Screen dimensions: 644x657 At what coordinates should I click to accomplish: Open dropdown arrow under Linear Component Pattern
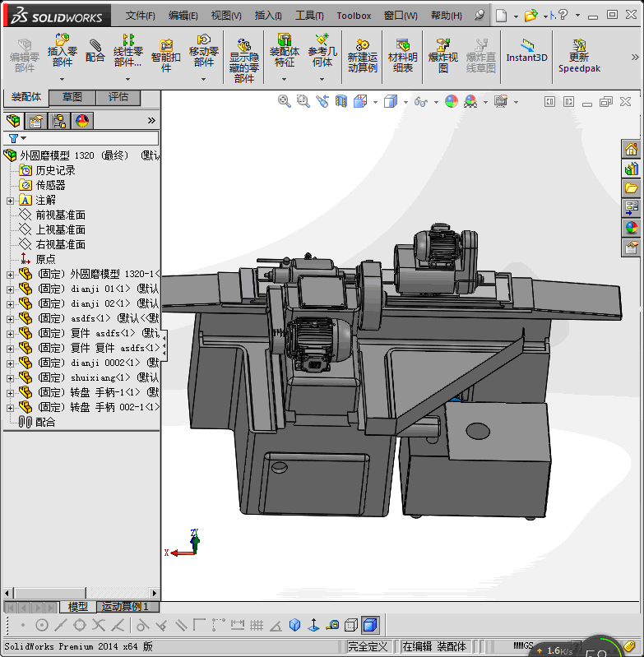point(127,79)
